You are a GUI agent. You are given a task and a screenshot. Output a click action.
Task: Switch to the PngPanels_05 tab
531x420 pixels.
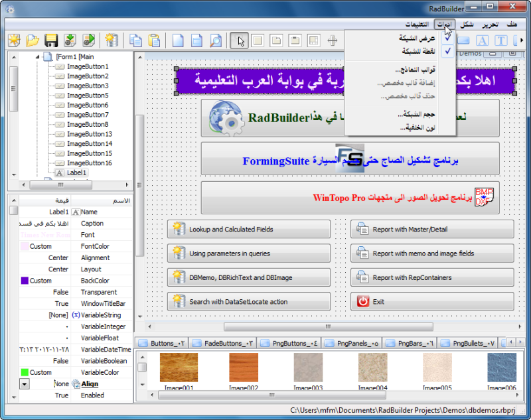(x=352, y=343)
